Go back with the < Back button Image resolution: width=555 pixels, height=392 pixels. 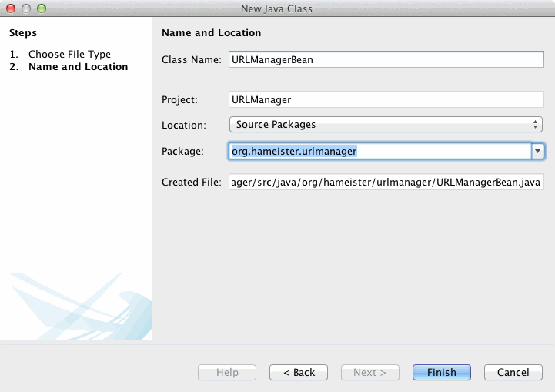(x=299, y=372)
